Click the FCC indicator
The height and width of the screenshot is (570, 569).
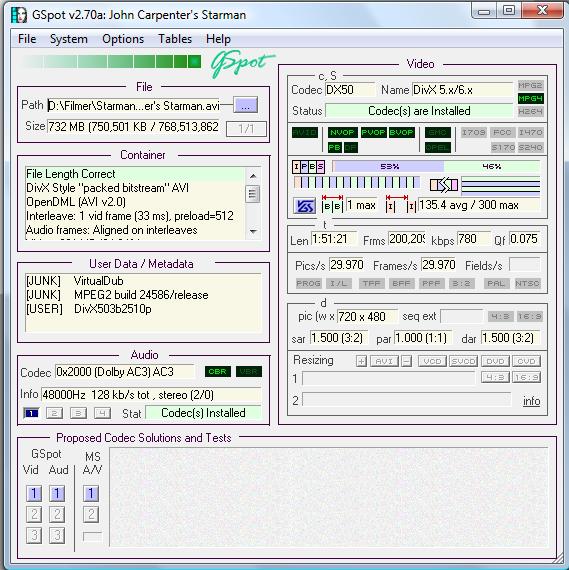(502, 132)
